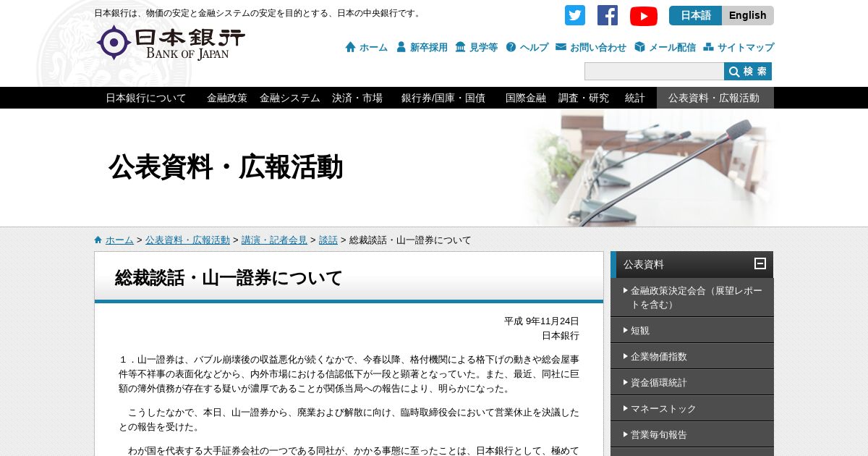Click the house icon beside ホーム in the header
The height and width of the screenshot is (456, 868).
(x=351, y=47)
